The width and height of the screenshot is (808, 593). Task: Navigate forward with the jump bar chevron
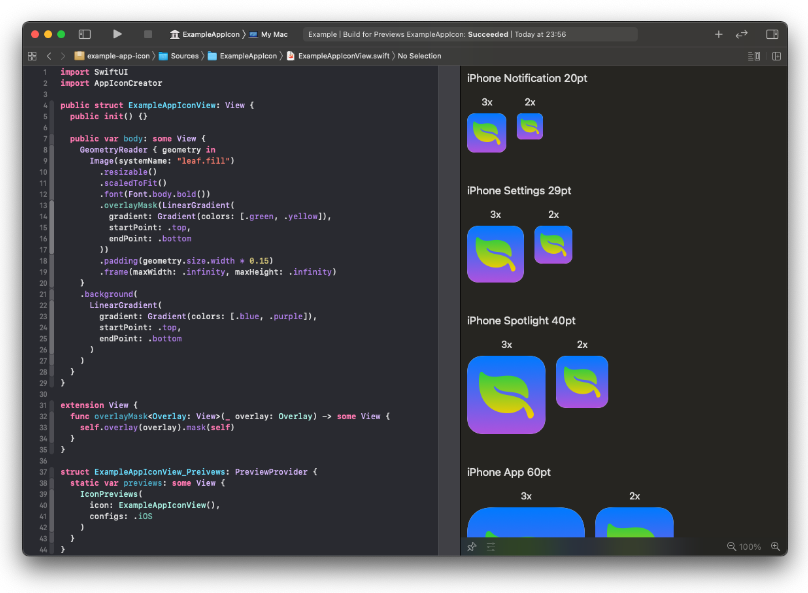tap(63, 57)
